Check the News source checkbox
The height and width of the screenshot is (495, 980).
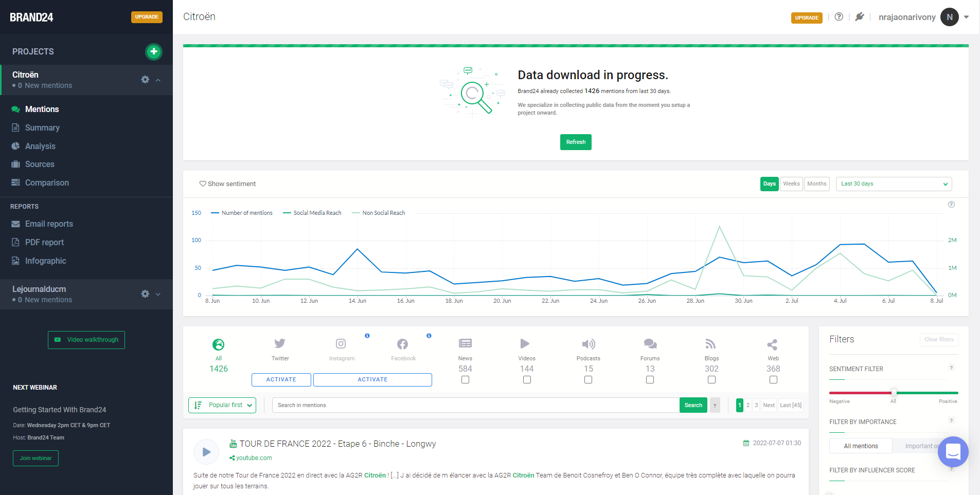[x=465, y=379]
